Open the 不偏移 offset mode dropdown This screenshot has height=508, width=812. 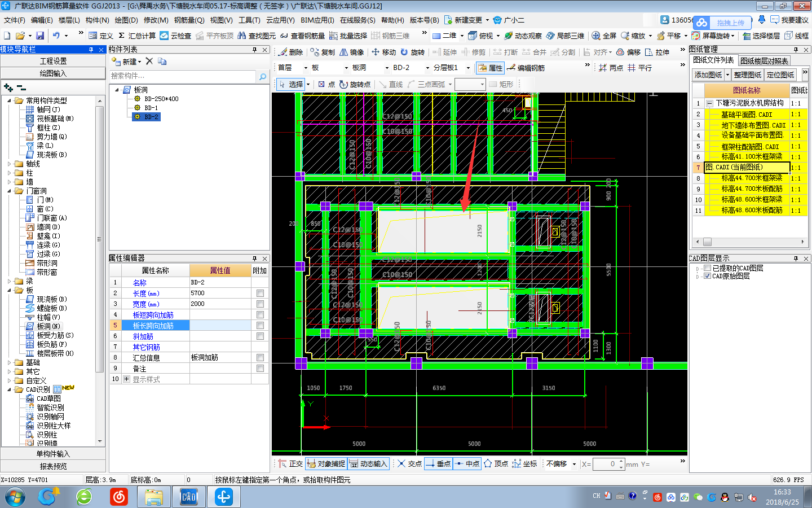click(574, 464)
